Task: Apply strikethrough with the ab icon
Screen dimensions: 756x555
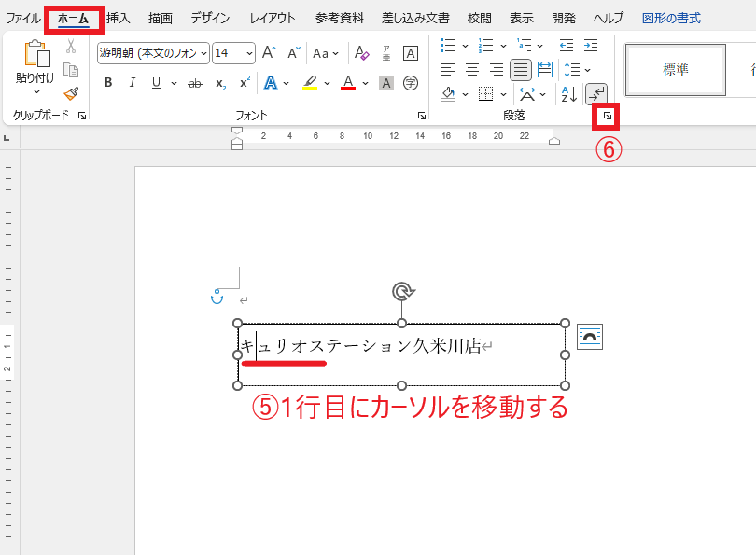Action: [x=195, y=83]
